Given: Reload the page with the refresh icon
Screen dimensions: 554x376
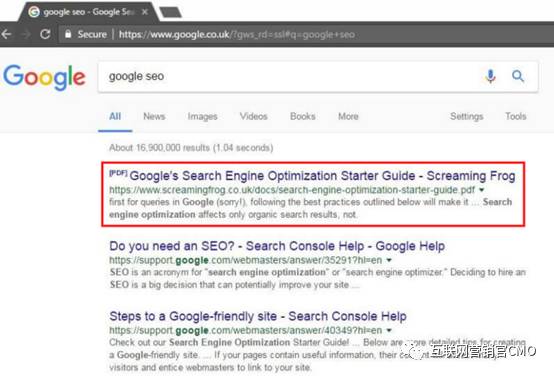Looking at the screenshot, I should [x=45, y=34].
